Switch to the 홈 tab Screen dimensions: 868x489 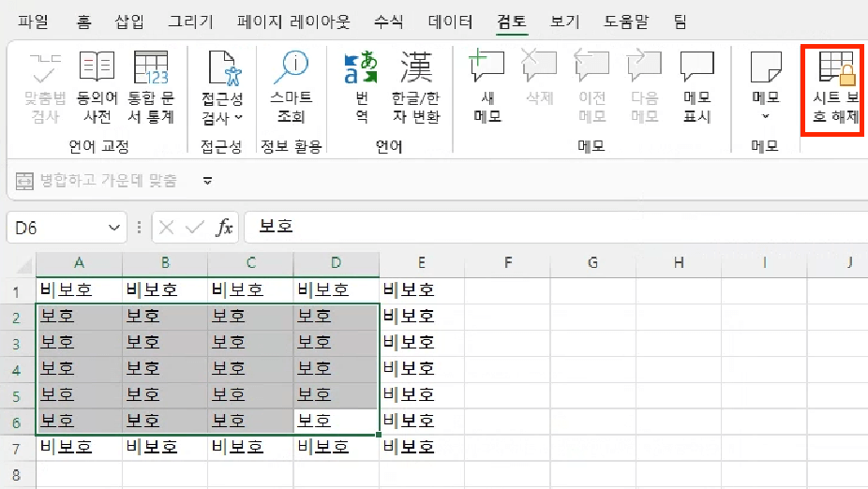83,22
